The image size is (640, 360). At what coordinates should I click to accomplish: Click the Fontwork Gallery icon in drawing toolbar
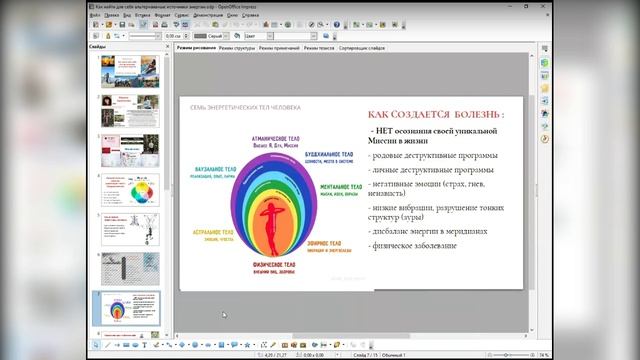[284, 345]
